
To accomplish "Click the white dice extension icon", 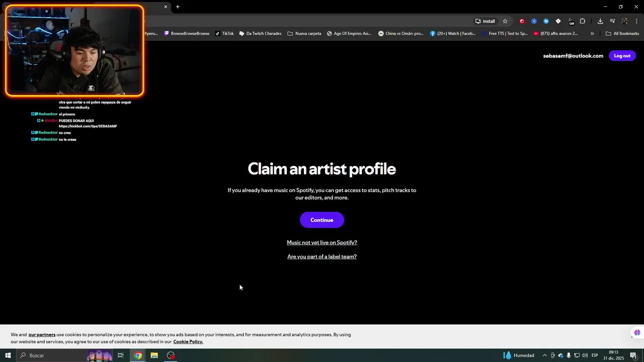I will point(558,21).
